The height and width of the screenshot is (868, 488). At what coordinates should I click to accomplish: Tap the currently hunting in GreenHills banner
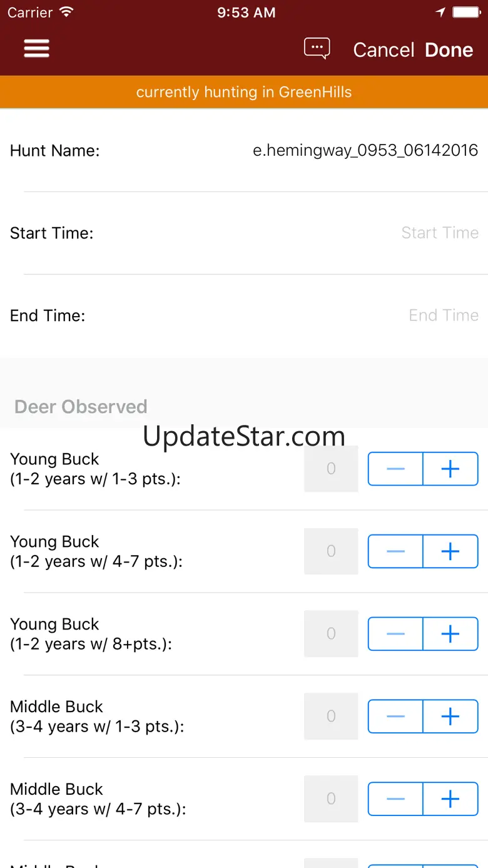(244, 92)
